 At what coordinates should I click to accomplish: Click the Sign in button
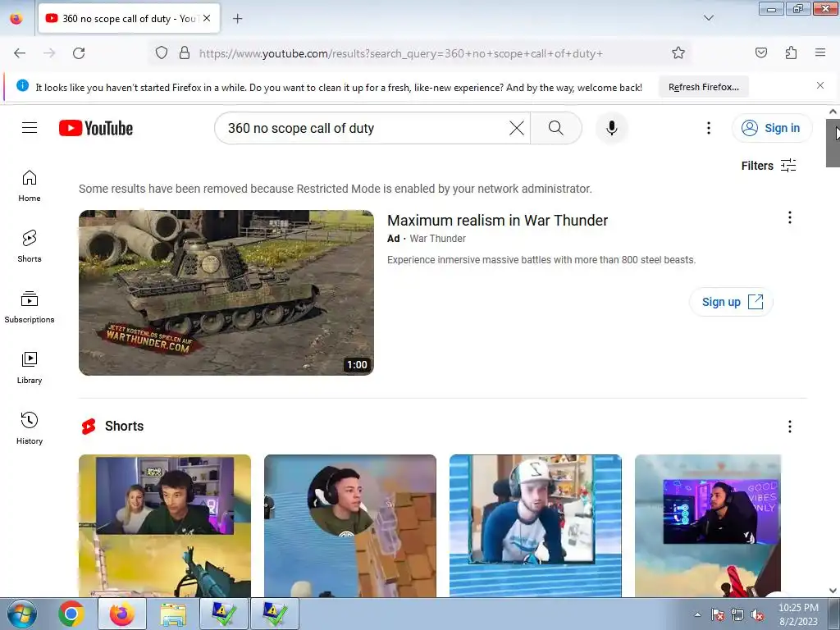click(x=772, y=128)
